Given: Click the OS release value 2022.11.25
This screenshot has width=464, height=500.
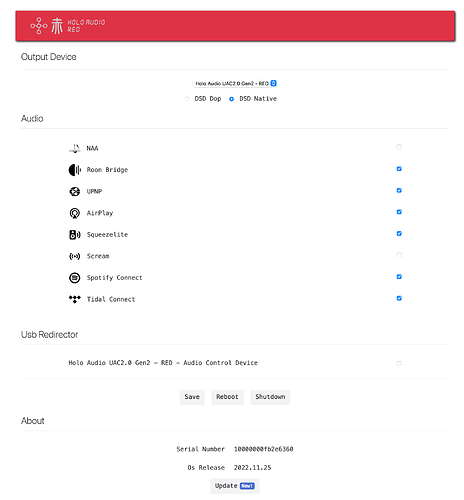Looking at the screenshot, I should pyautogui.click(x=252, y=468).
